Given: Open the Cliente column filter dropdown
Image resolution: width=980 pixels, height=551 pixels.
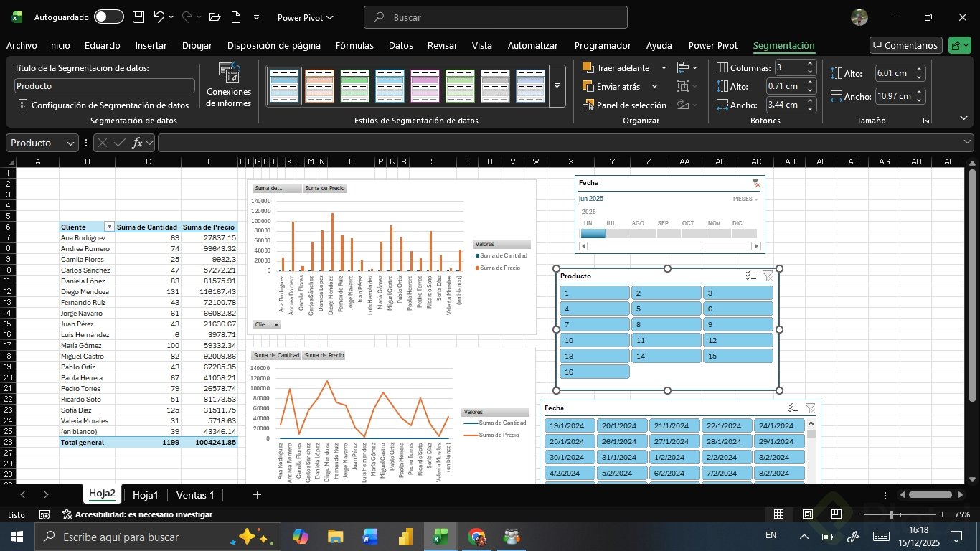Looking at the screenshot, I should (x=109, y=227).
